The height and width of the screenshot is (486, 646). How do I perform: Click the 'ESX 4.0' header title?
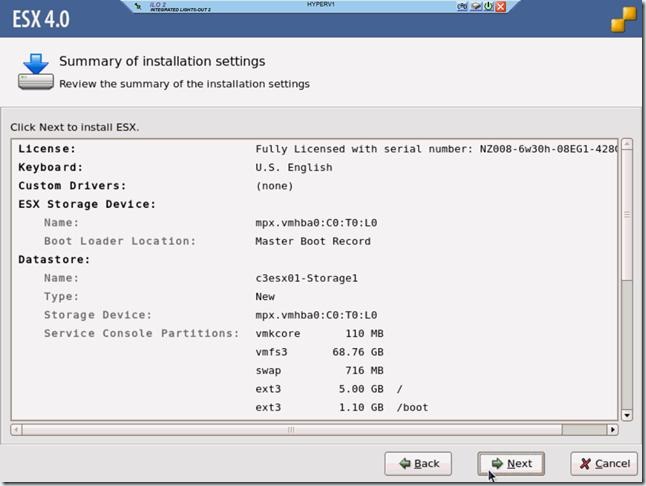[x=41, y=19]
